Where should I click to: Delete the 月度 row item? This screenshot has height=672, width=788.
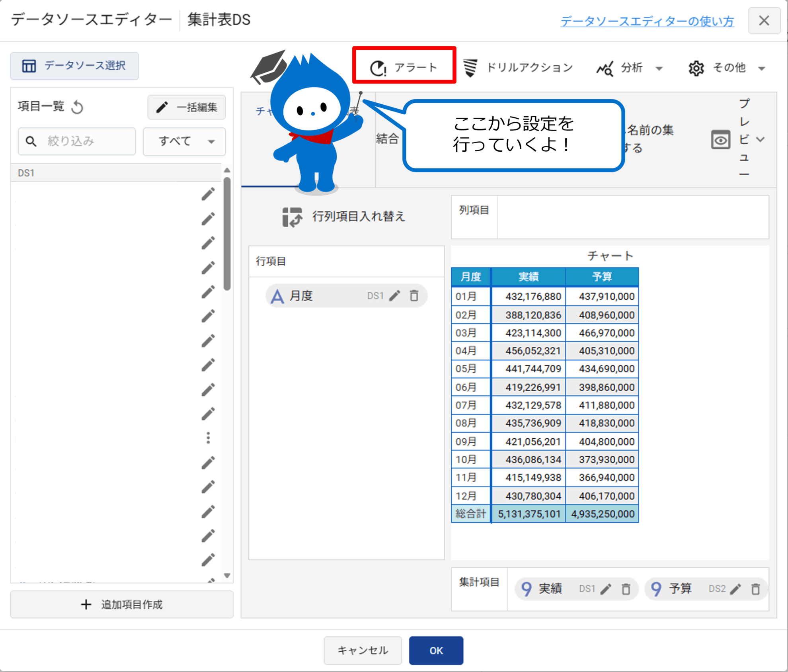(414, 296)
